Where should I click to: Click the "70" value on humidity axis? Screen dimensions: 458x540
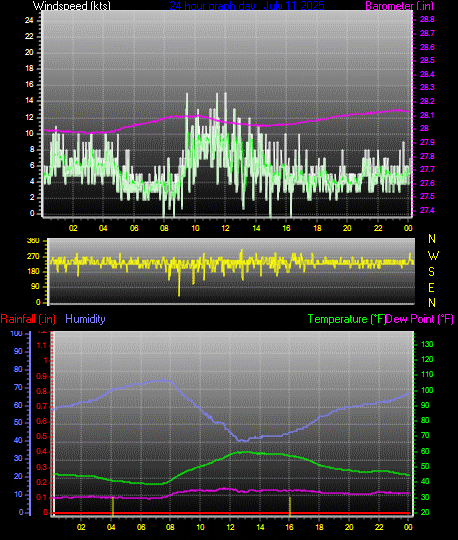(x=18, y=387)
